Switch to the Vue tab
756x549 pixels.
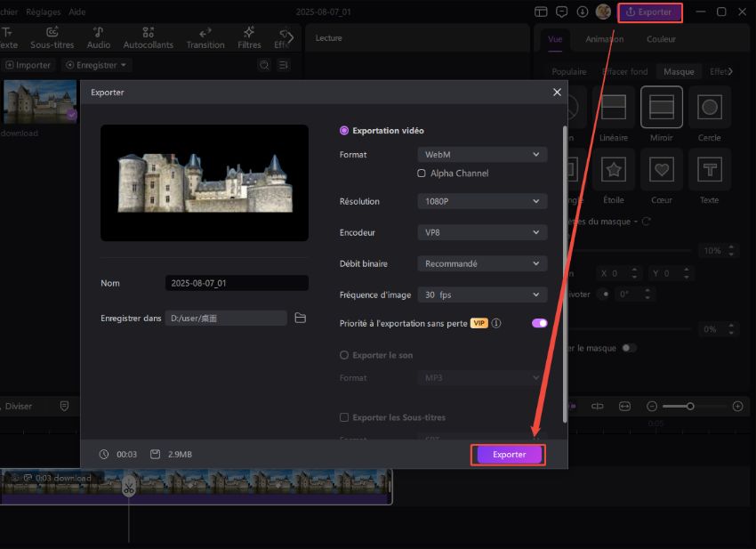click(x=555, y=39)
